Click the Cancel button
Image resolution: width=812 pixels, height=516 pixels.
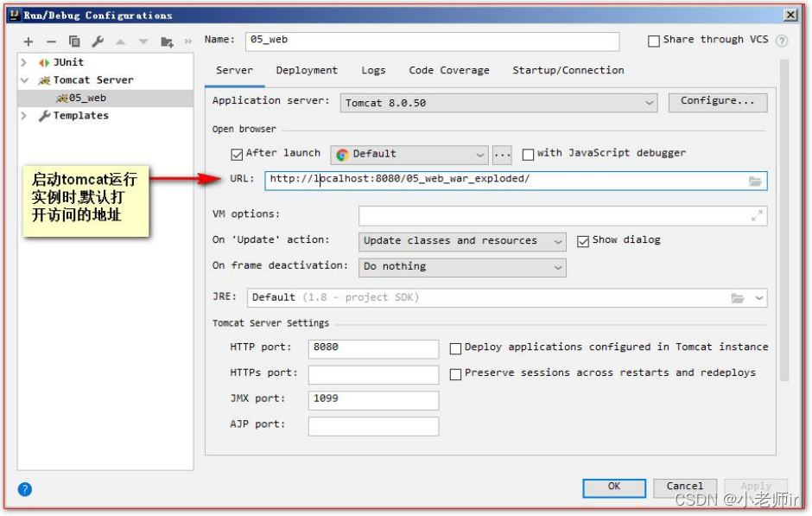click(x=685, y=487)
